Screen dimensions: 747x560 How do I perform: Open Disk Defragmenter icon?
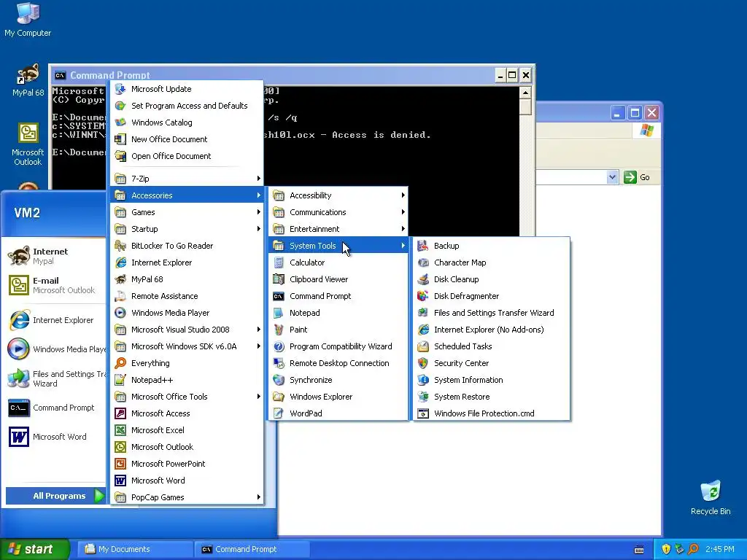point(423,296)
